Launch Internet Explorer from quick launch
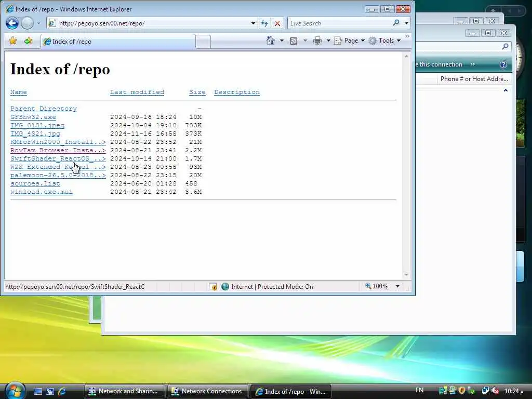Viewport: 532px width, 399px height. coord(62,392)
